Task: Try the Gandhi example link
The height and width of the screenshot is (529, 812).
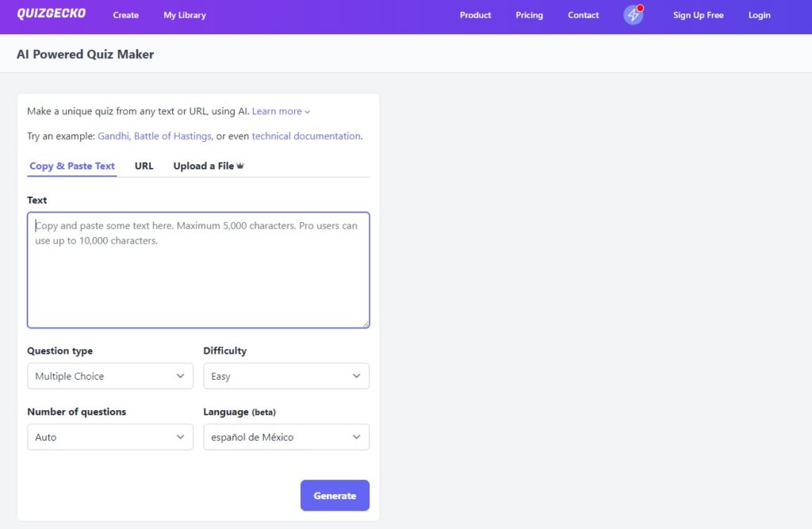Action: 113,136
